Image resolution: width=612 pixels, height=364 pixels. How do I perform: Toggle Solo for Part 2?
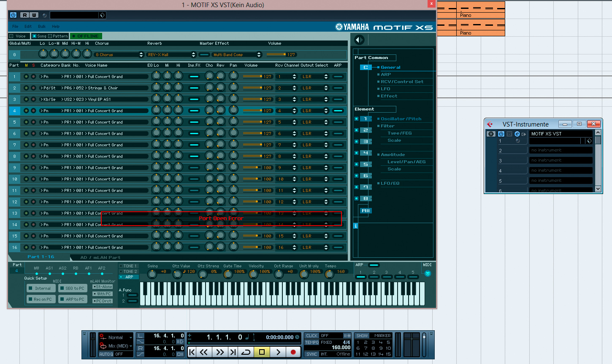(33, 88)
